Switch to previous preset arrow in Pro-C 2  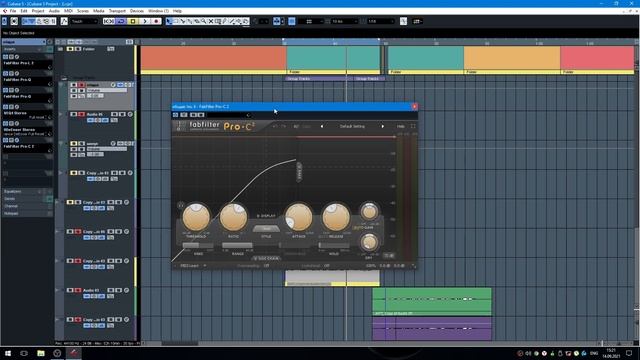[322, 127]
